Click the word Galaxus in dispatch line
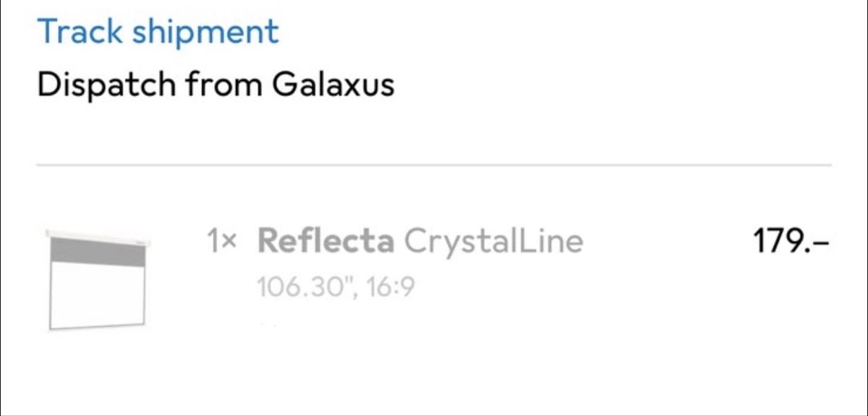The width and height of the screenshot is (868, 416). click(333, 85)
